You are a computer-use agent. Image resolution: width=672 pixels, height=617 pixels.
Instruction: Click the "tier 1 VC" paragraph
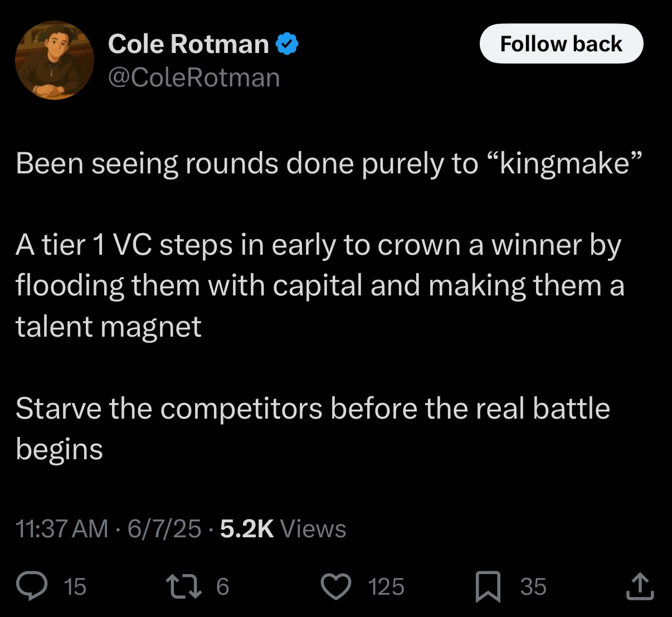coord(320,285)
